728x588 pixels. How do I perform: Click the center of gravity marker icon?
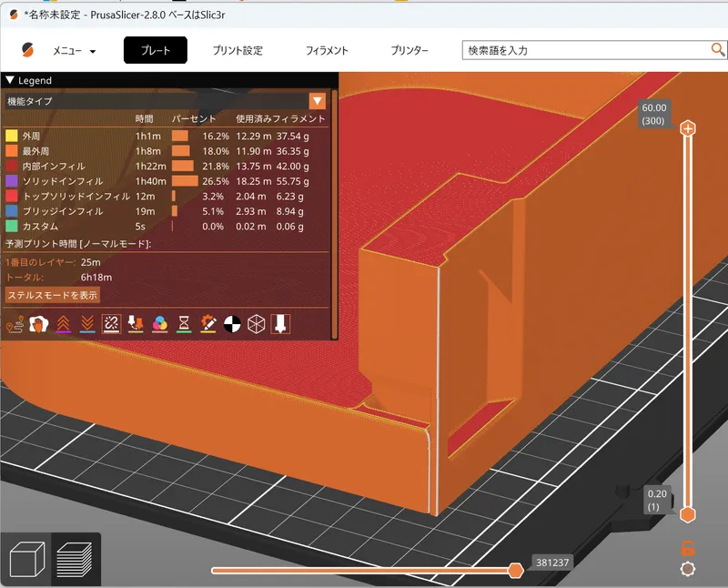coord(232,323)
